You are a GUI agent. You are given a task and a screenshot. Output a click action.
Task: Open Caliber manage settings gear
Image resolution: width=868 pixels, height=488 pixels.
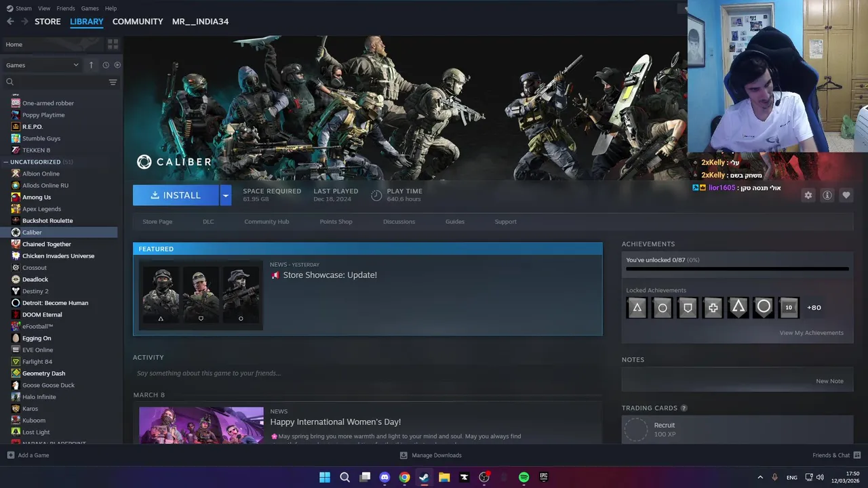[x=808, y=195]
